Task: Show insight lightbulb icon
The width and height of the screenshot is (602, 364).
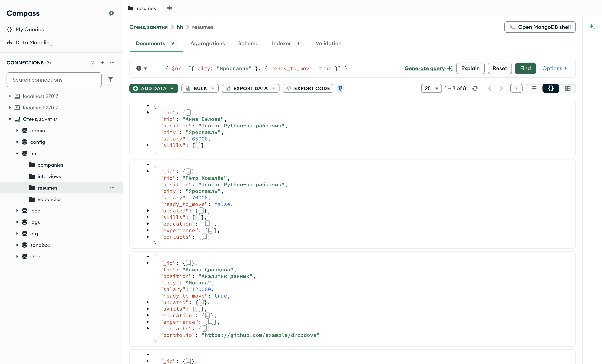Action: pos(340,88)
